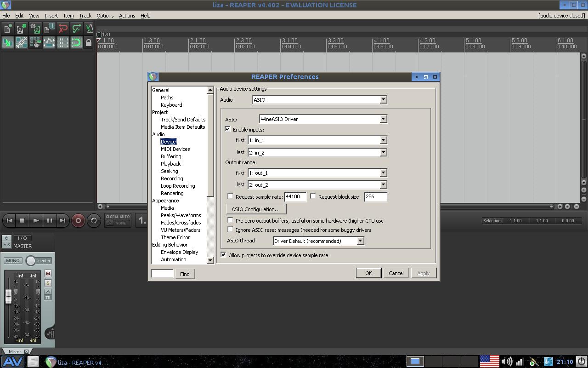Toggle the metronome icon in toolbar
The width and height of the screenshot is (588, 368).
[90, 29]
